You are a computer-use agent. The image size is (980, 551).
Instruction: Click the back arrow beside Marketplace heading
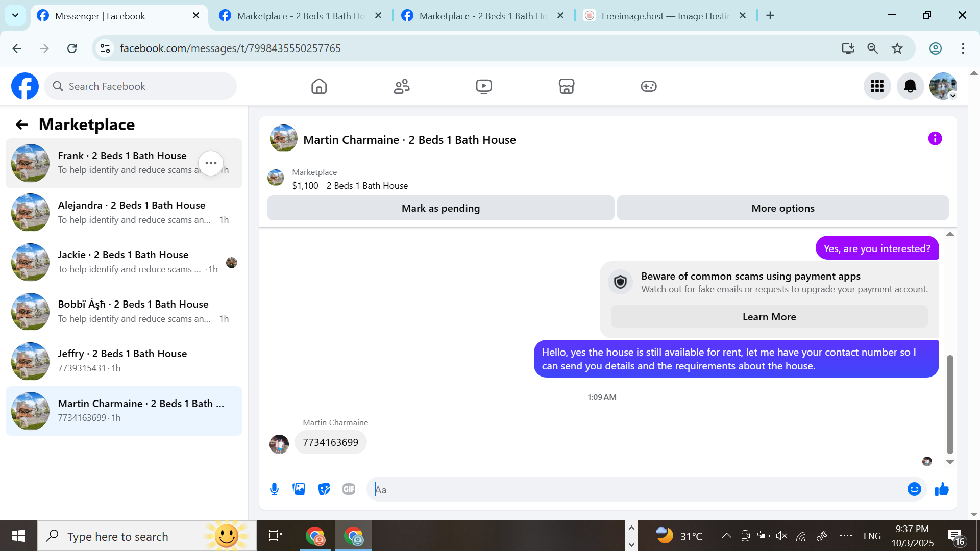tap(21, 124)
